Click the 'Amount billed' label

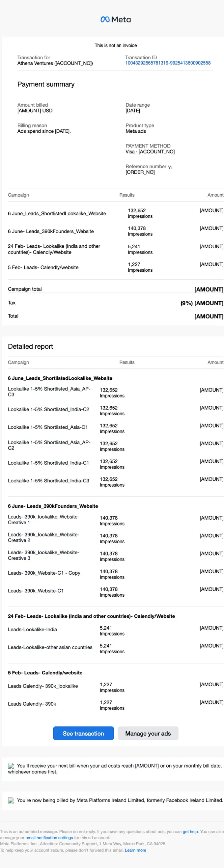click(33, 105)
